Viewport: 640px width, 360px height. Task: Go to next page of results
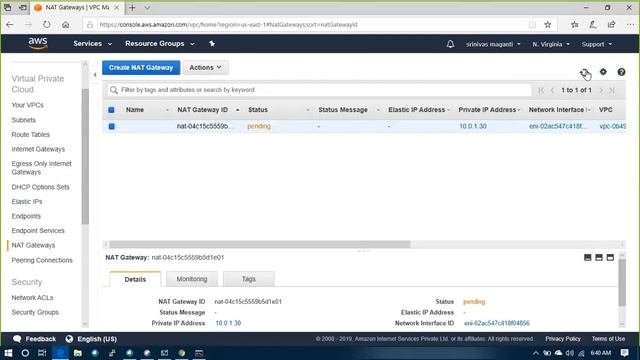(601, 90)
